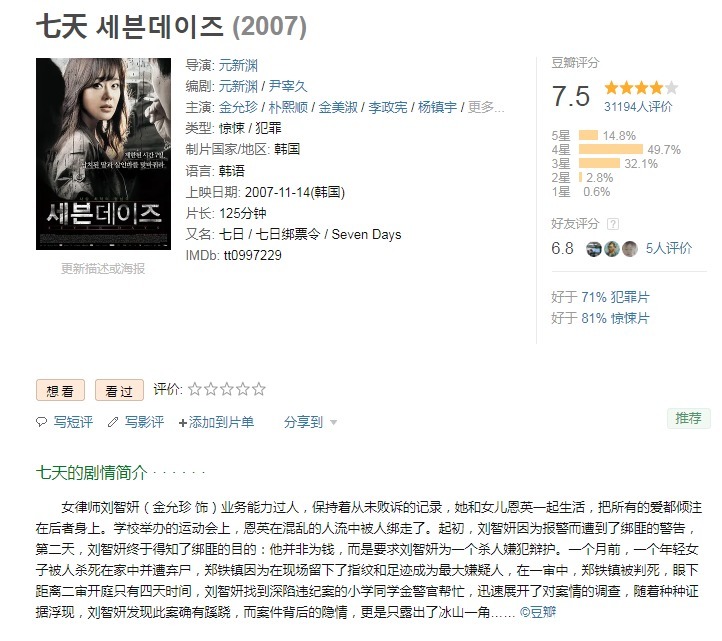Open actor 金允珍 page

(x=238, y=107)
